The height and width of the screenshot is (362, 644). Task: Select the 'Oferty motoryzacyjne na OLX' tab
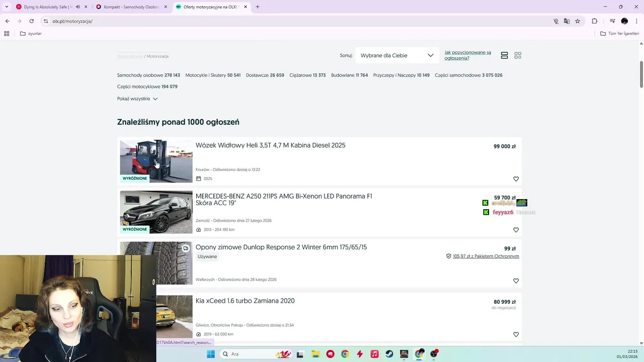point(211,7)
